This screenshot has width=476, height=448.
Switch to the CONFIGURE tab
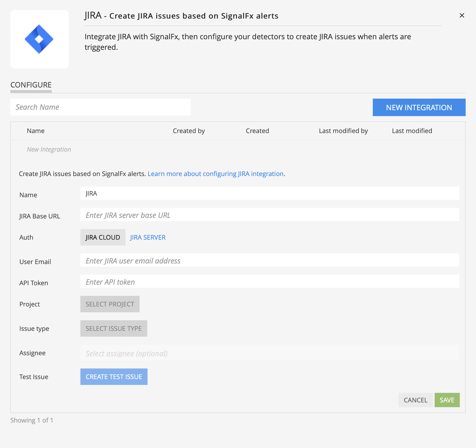pyautogui.click(x=31, y=85)
